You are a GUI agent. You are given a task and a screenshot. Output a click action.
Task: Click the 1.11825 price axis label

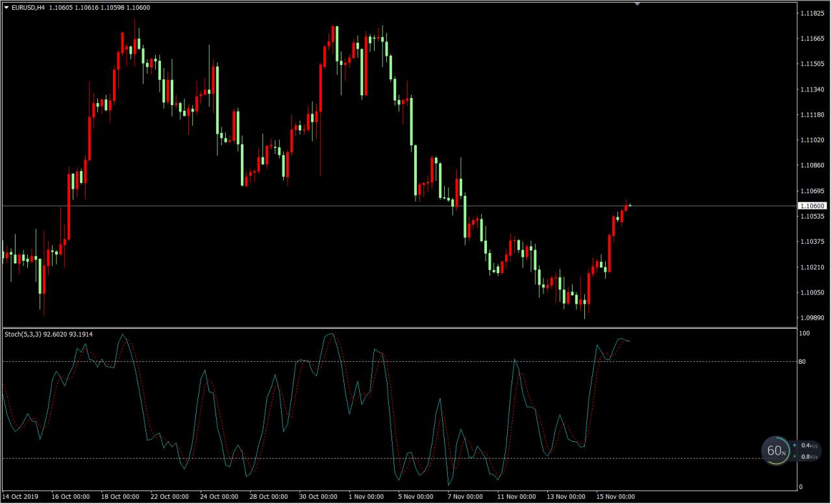pos(812,13)
